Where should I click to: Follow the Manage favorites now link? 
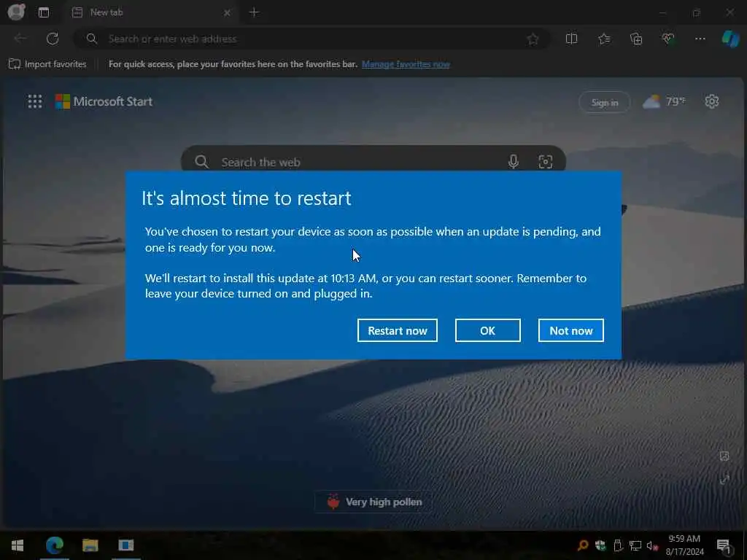pos(406,64)
